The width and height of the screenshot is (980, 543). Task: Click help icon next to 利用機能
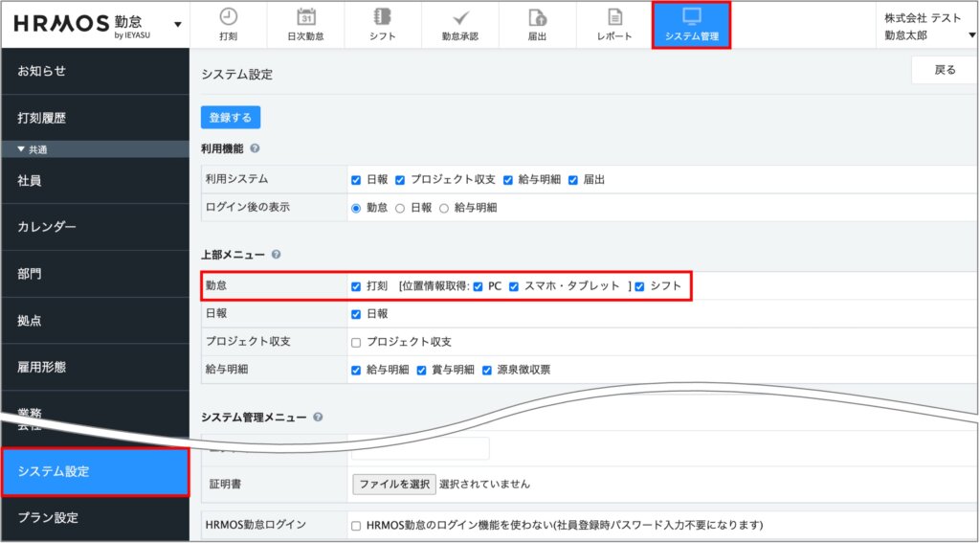coord(256,149)
